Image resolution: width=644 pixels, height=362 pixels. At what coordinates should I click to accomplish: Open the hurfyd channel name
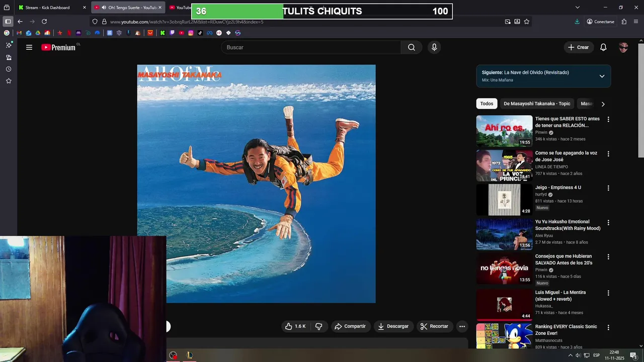pos(541,195)
